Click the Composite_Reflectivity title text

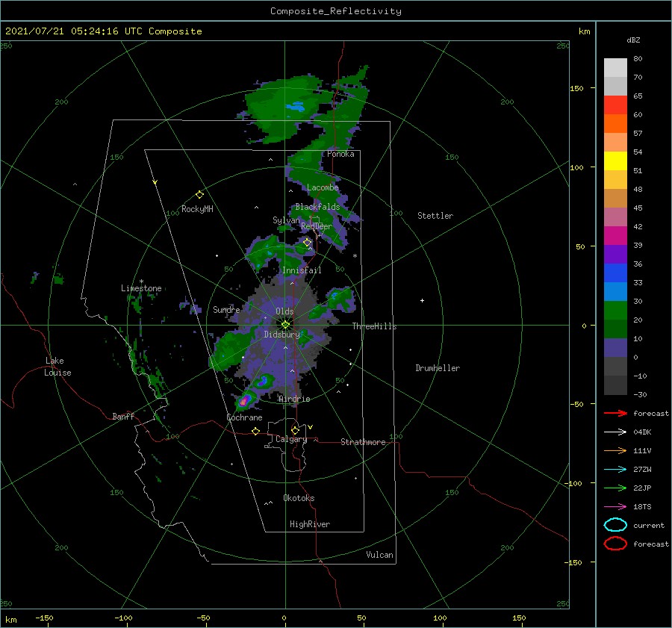click(x=336, y=11)
